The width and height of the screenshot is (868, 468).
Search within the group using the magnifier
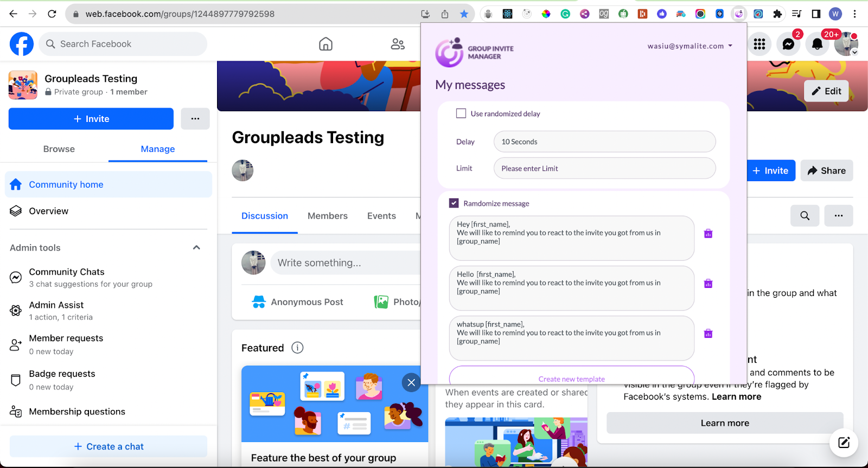(805, 216)
